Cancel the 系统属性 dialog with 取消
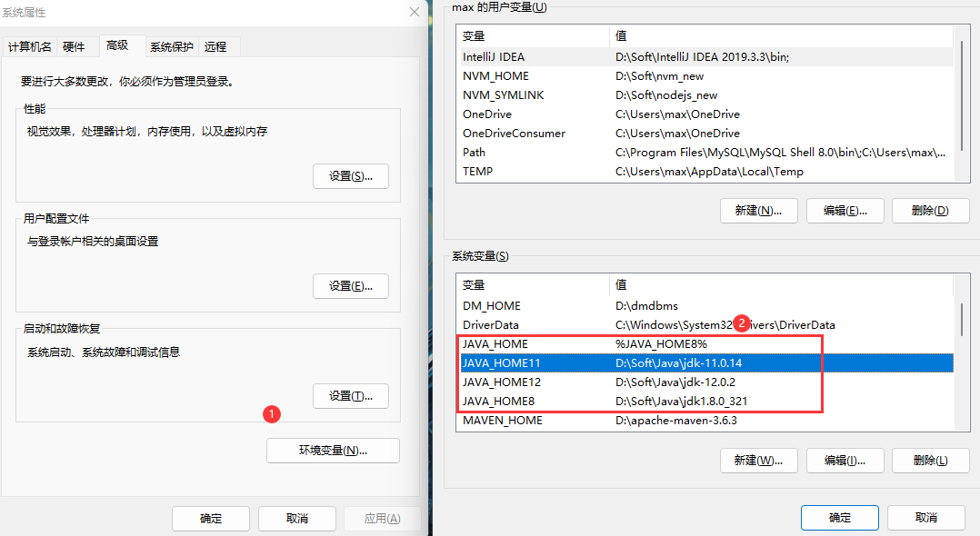Viewport: 980px width, 536px height. pos(297,519)
